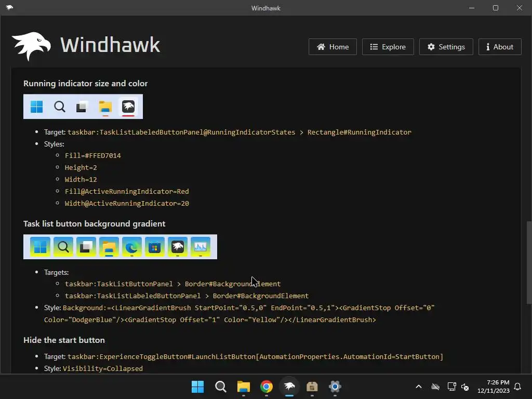This screenshot has width=532, height=399.
Task: Open the Home page button
Action: click(332, 47)
